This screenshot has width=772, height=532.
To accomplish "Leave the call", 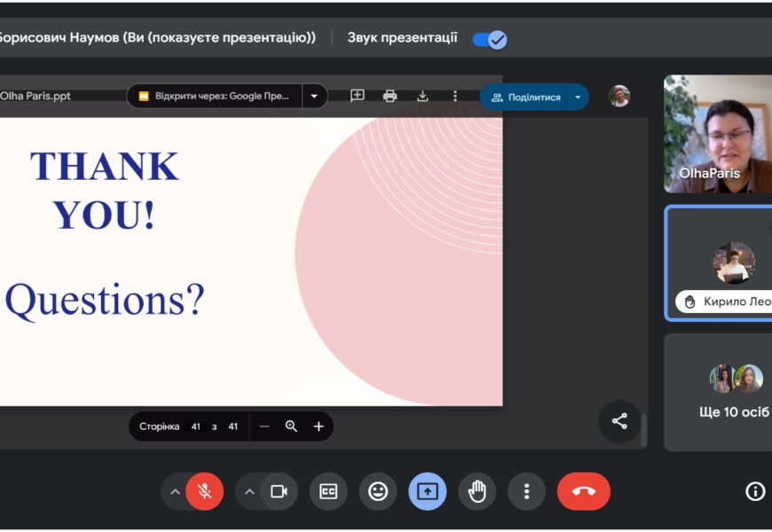I will pyautogui.click(x=583, y=491).
